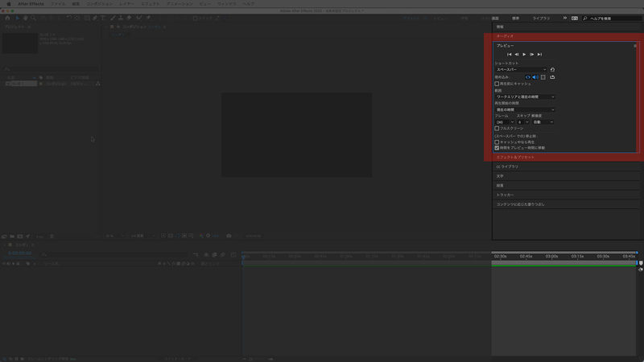The height and width of the screenshot is (362, 644).
Task: Jump to first frame in Preview panel
Action: (509, 54)
